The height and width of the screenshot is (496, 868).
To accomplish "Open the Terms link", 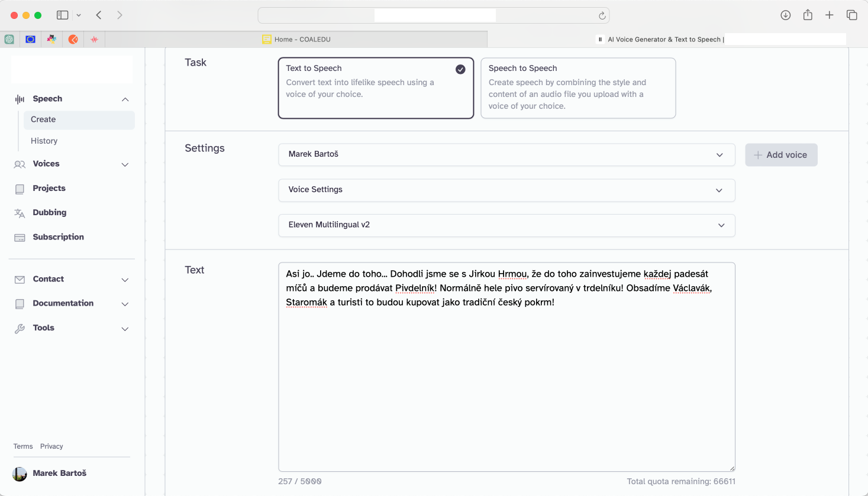I will click(x=23, y=447).
